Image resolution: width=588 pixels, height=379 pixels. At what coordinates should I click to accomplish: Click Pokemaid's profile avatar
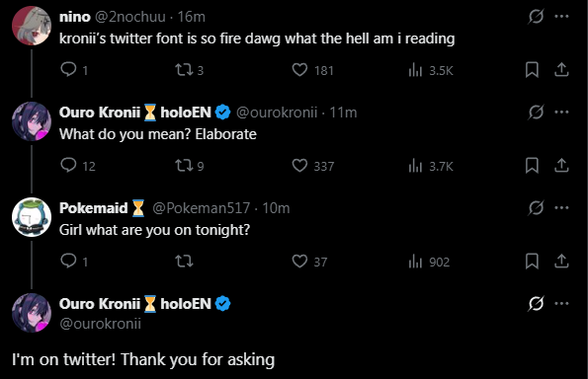pos(32,217)
